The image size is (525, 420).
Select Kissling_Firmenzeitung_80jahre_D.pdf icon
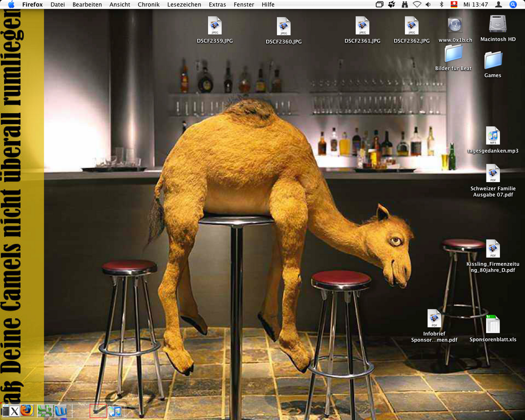tap(493, 249)
